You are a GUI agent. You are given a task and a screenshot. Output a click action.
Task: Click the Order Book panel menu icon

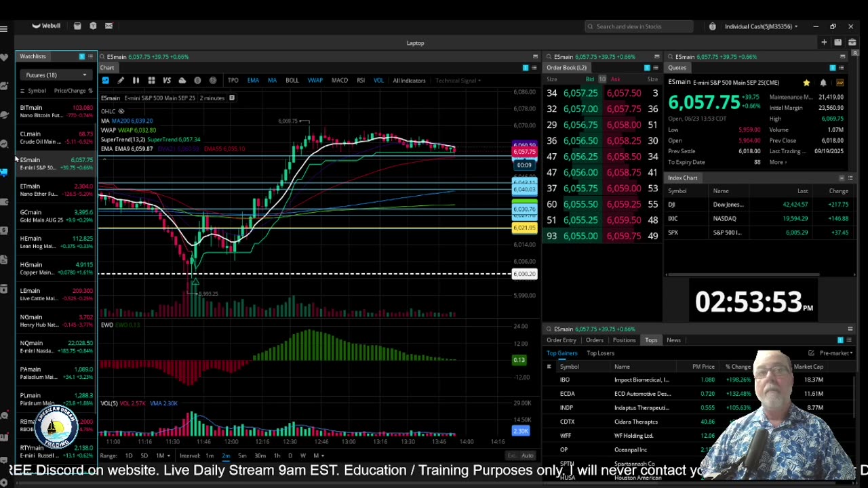click(655, 68)
